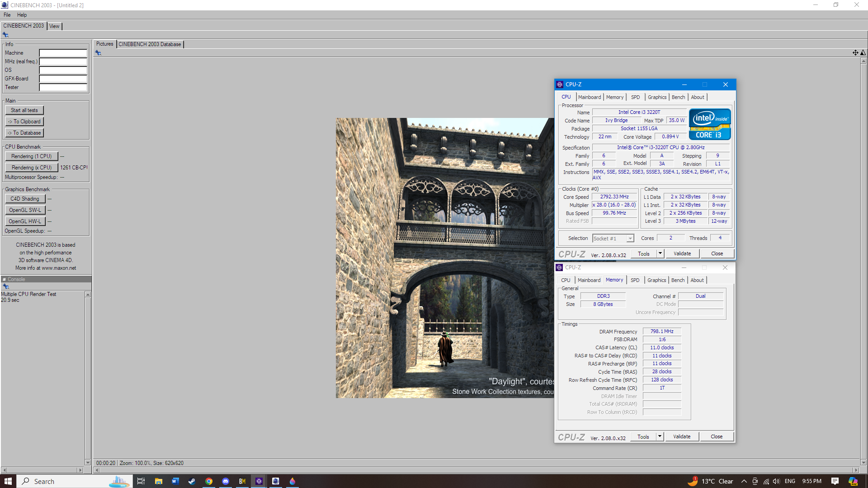Open the Help menu
The height and width of the screenshot is (488, 868).
(22, 15)
